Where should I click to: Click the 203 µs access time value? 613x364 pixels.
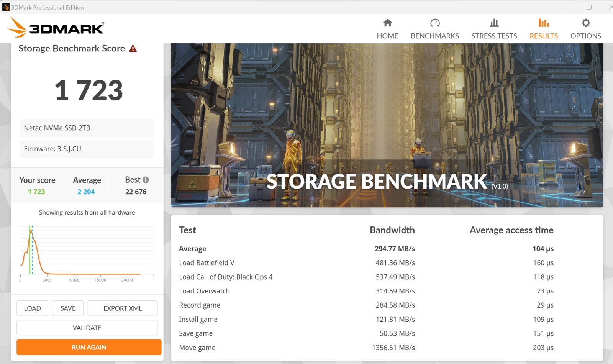[543, 348]
